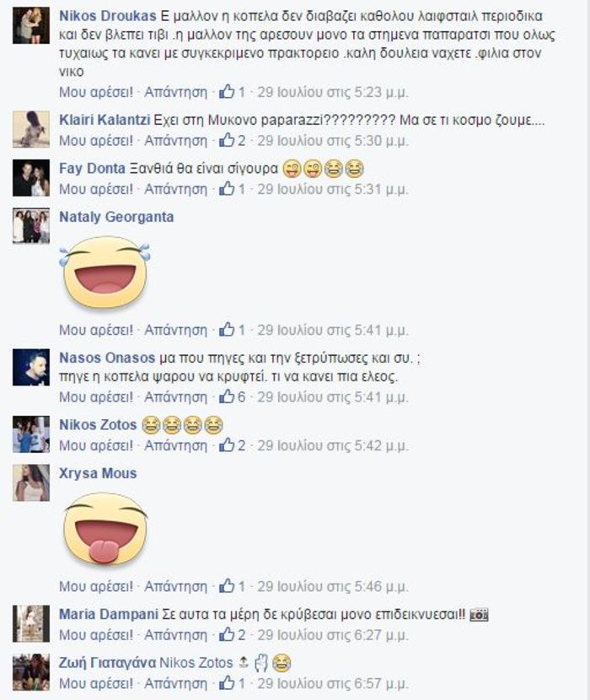The width and height of the screenshot is (590, 700).
Task: Visit Maria Dampani profile name
Action: (109, 614)
